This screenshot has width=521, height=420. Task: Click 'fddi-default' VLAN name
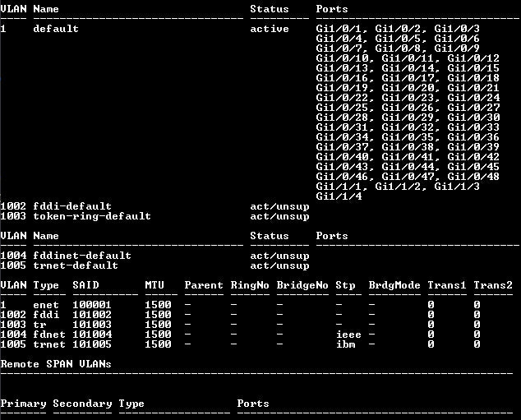click(x=72, y=206)
